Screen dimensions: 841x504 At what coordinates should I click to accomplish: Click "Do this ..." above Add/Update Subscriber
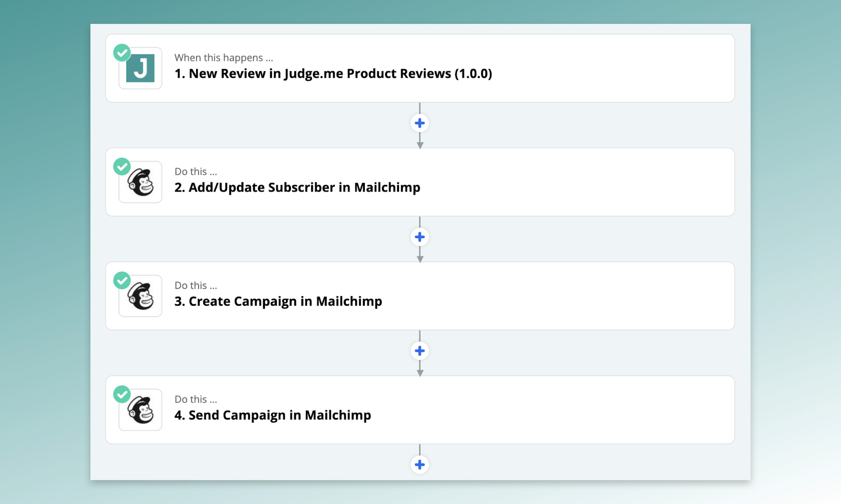click(196, 172)
